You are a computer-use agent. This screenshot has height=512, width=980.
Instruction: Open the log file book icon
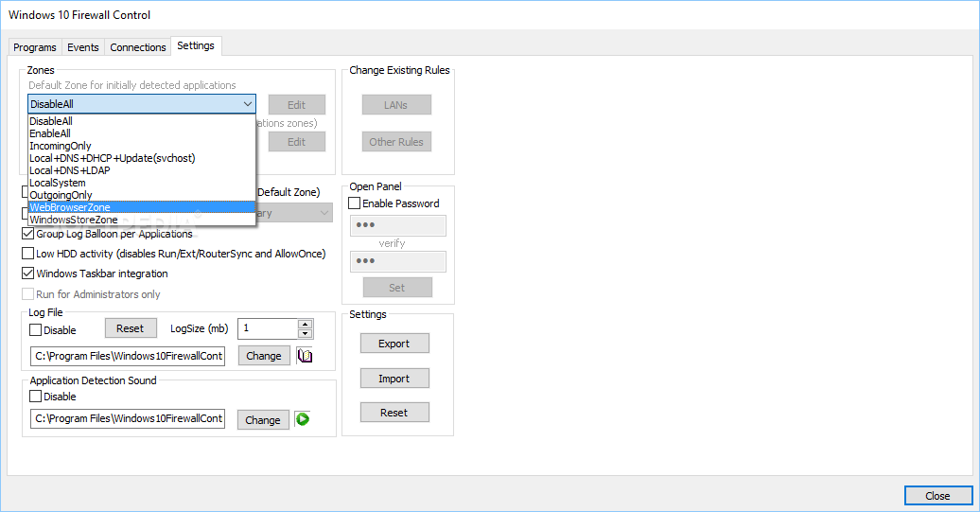pos(305,356)
